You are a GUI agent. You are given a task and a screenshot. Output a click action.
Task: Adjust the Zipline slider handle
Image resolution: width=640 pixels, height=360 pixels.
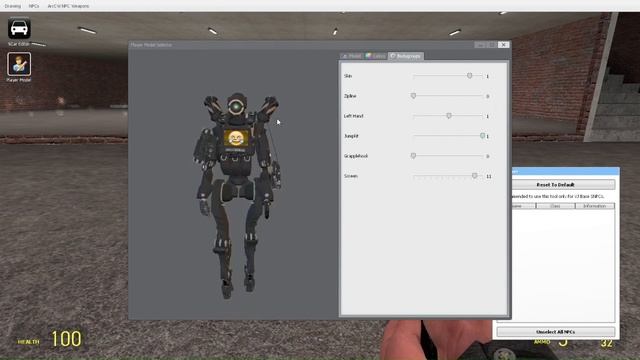[x=413, y=96]
